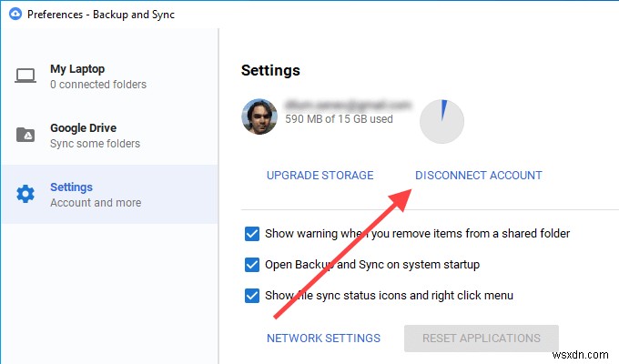Click the account profile picture
The height and width of the screenshot is (364, 619).
pyautogui.click(x=259, y=116)
